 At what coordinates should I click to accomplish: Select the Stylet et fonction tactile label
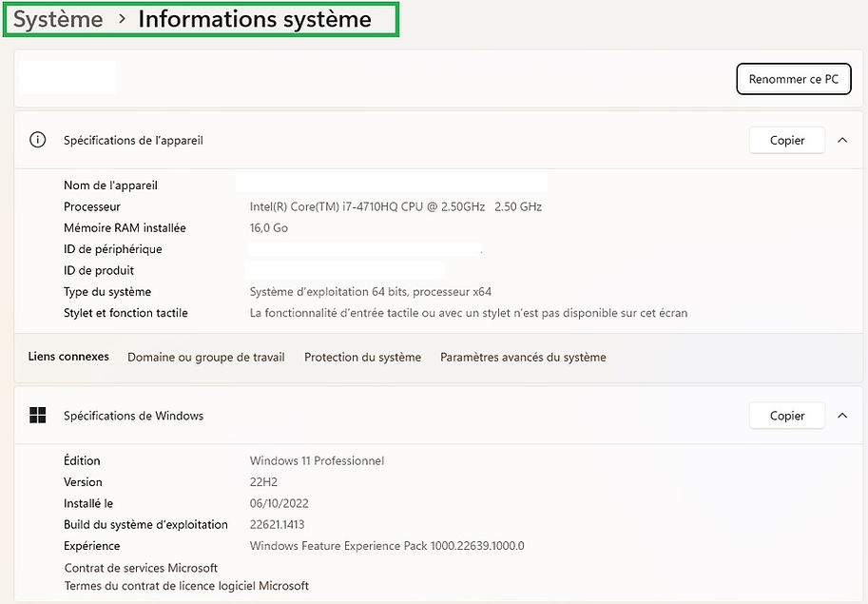(x=125, y=313)
